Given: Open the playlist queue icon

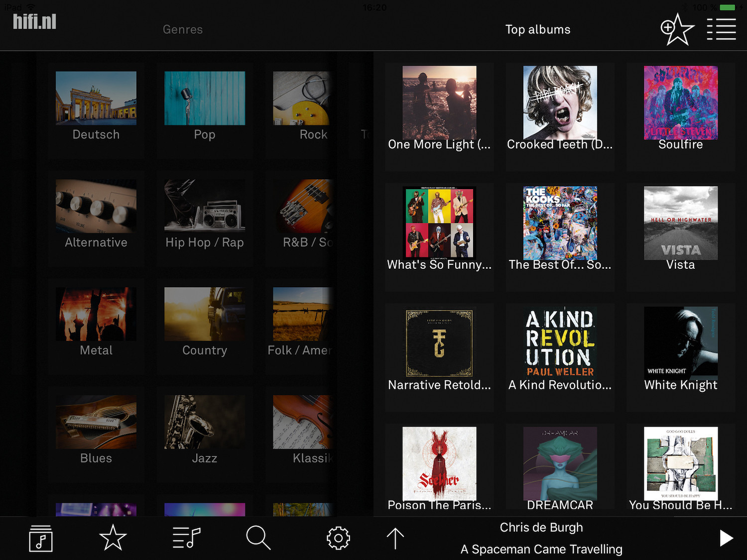Looking at the screenshot, I should [x=186, y=538].
